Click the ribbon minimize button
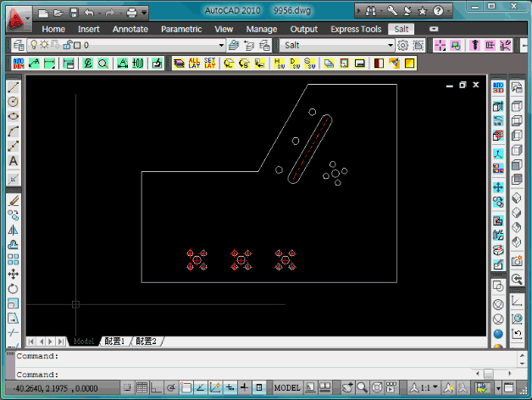Viewport: 532px width, 400px height. (x=434, y=29)
